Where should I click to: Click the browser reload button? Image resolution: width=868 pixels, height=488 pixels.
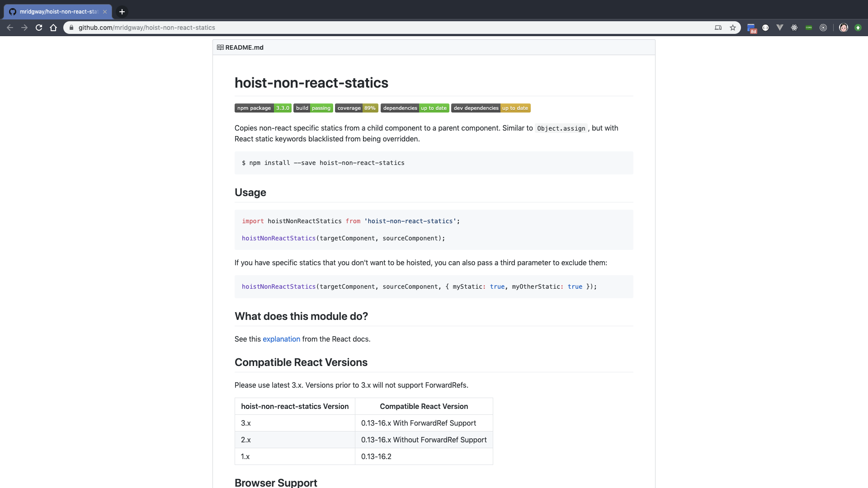click(x=39, y=28)
